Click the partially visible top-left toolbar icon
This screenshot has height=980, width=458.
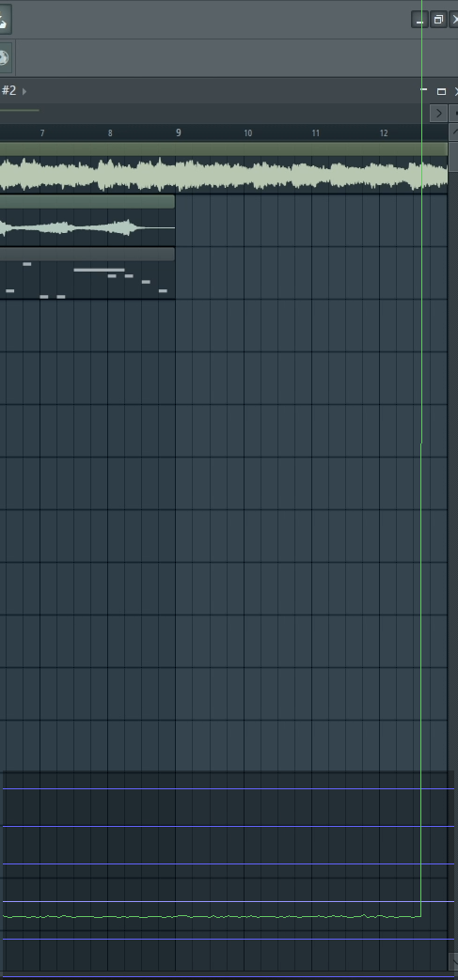pos(4,20)
